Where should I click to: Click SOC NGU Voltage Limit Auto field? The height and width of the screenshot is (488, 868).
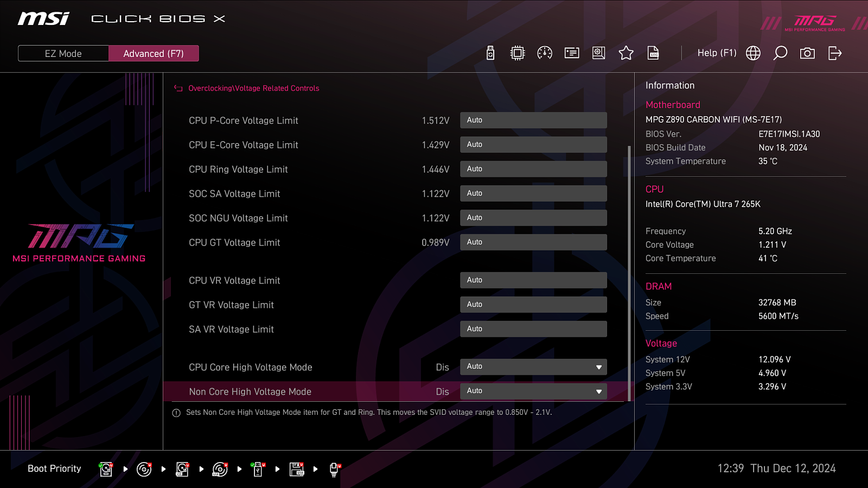coord(533,218)
